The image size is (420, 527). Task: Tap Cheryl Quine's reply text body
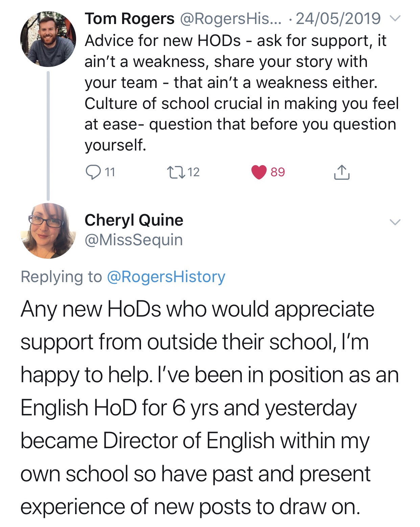coord(210,408)
